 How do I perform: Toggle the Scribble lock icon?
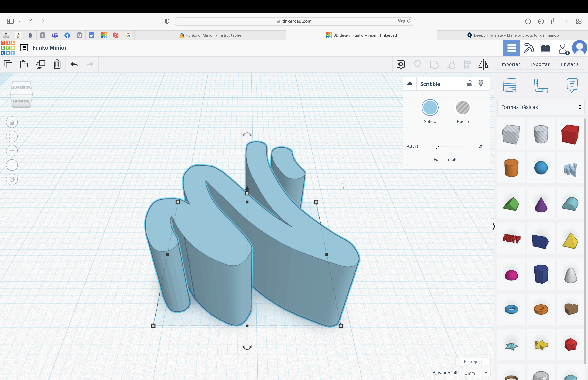[x=469, y=83]
